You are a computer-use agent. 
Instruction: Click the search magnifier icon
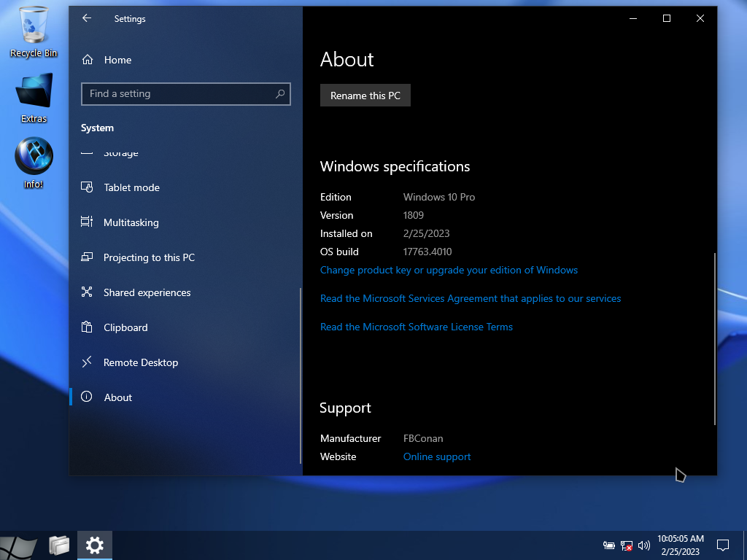coord(280,94)
